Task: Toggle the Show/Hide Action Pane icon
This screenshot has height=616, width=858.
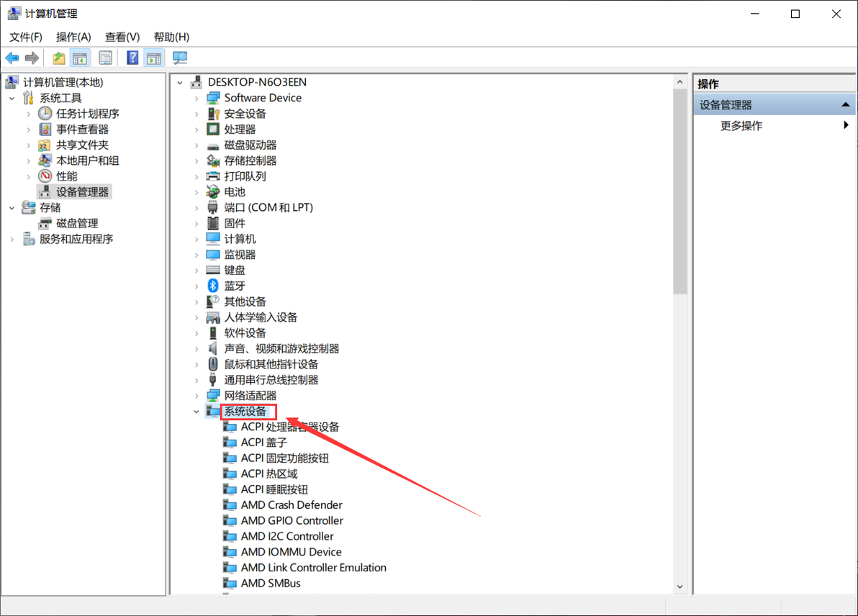Action: (154, 58)
